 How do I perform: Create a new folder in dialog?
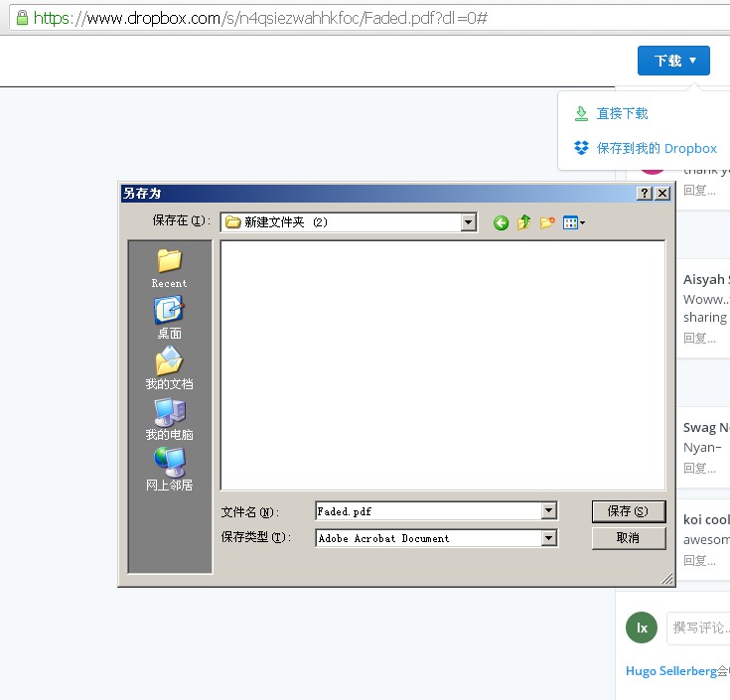pos(546,222)
